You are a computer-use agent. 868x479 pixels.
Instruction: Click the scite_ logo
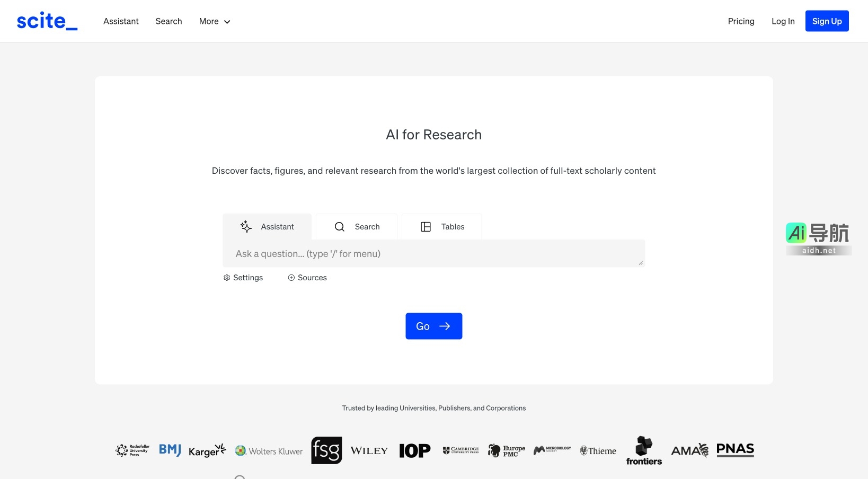point(47,21)
